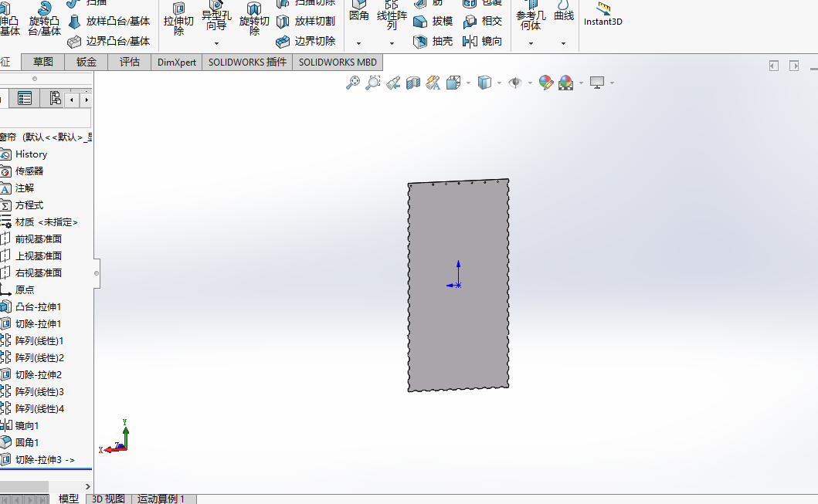Open the Reference Geometry dropdown arrow
The image size is (818, 504).
(x=531, y=43)
